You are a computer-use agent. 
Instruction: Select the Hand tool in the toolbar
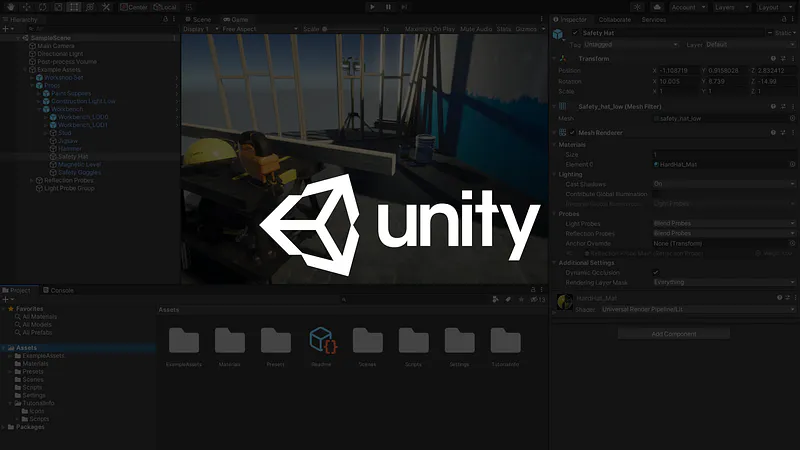(x=10, y=7)
